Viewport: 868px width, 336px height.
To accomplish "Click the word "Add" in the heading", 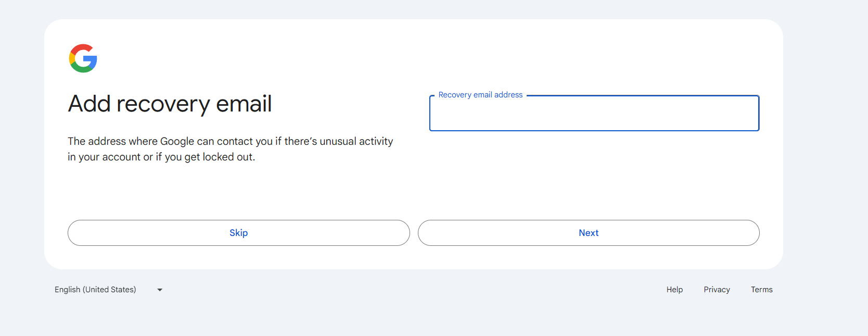I will pyautogui.click(x=90, y=104).
